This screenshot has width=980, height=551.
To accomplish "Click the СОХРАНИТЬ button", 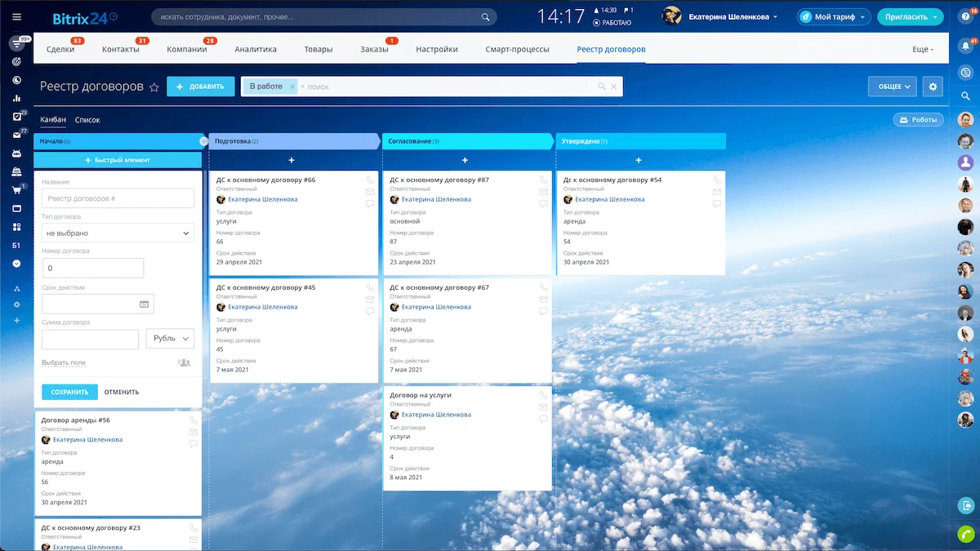I will 69,392.
